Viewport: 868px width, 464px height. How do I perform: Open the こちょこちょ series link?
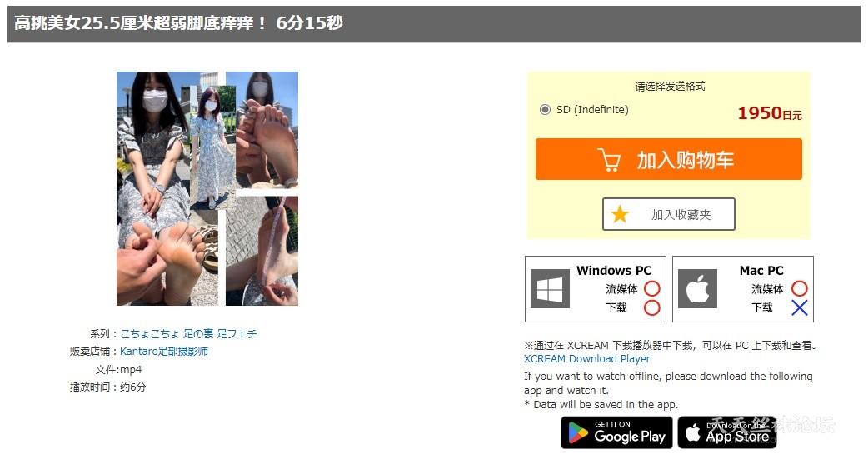[x=149, y=333]
